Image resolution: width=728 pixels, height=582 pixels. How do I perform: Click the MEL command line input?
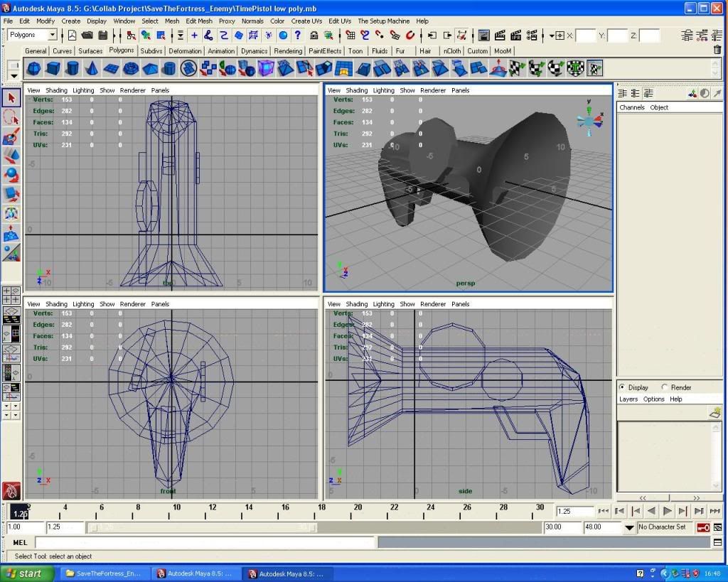tap(204, 542)
